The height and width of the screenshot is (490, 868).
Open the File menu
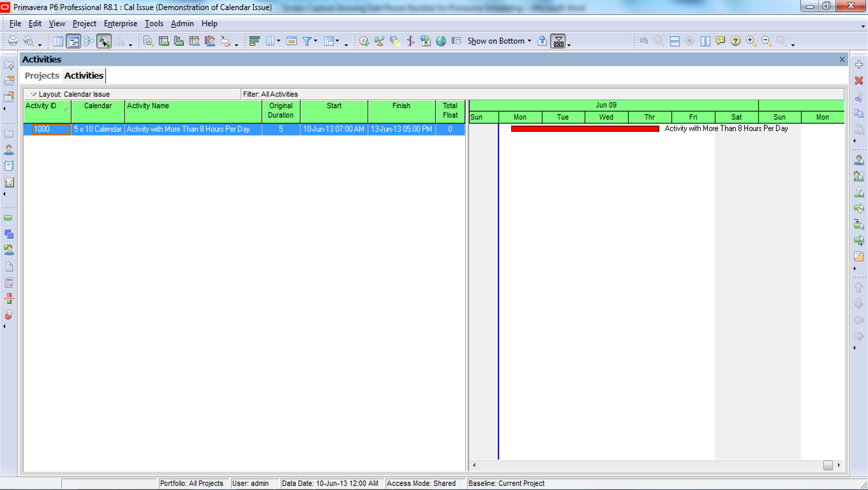(x=15, y=24)
